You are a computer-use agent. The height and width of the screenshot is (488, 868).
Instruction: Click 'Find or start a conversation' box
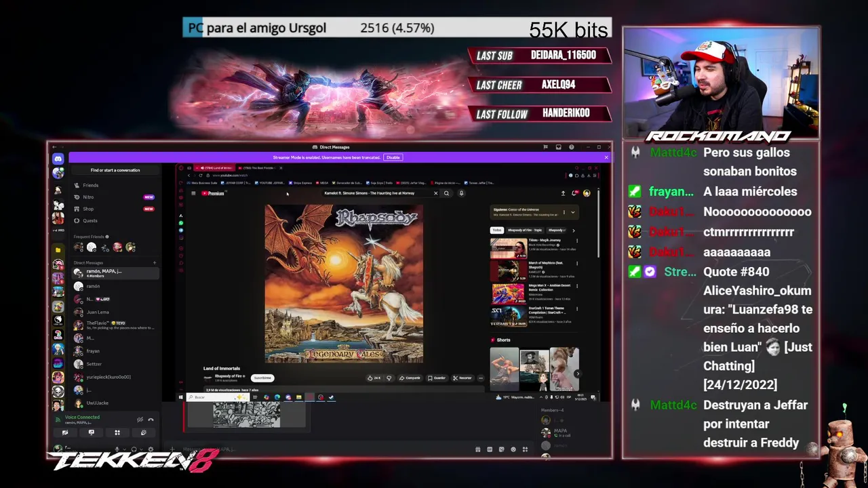click(x=115, y=170)
